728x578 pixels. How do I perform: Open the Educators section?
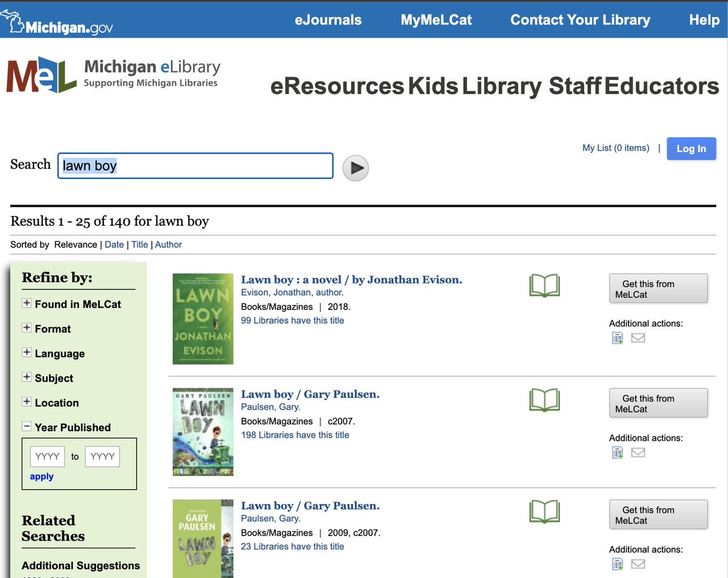point(661,86)
